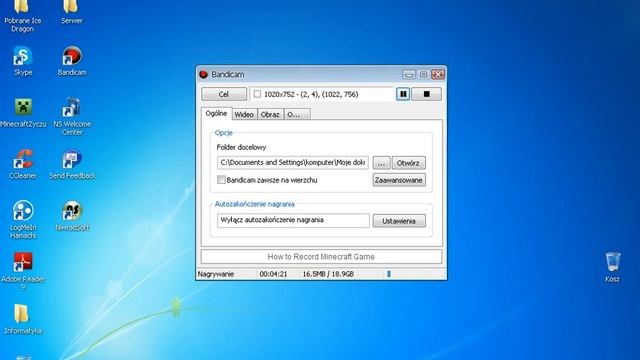Open the Zaawansowane settings
Screen dimensions: 640x360
click(x=399, y=180)
